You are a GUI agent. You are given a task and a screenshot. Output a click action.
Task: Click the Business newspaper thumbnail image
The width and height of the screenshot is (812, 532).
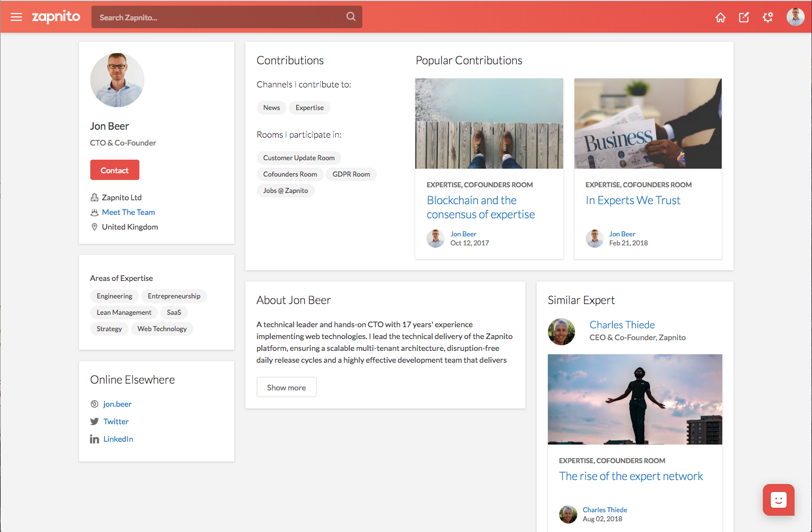tap(647, 123)
